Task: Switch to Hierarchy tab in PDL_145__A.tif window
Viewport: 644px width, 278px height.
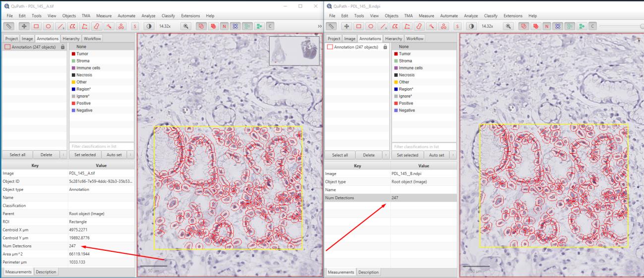Action: click(x=71, y=38)
